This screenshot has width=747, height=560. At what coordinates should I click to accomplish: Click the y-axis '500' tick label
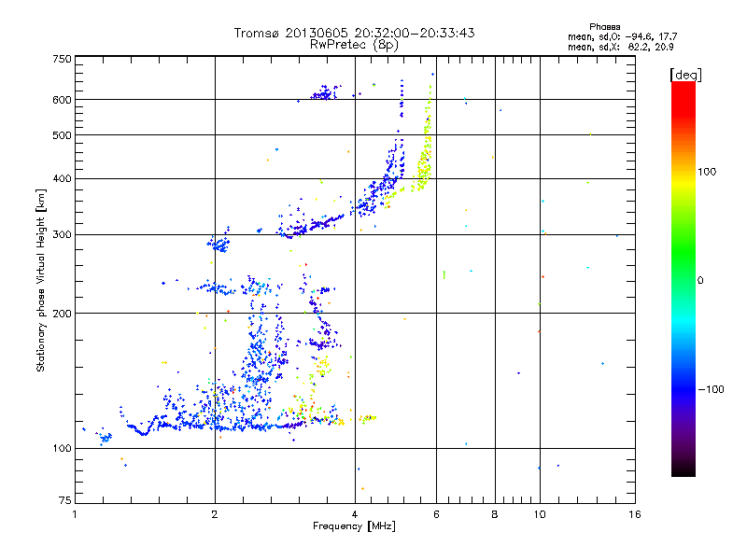click(62, 135)
